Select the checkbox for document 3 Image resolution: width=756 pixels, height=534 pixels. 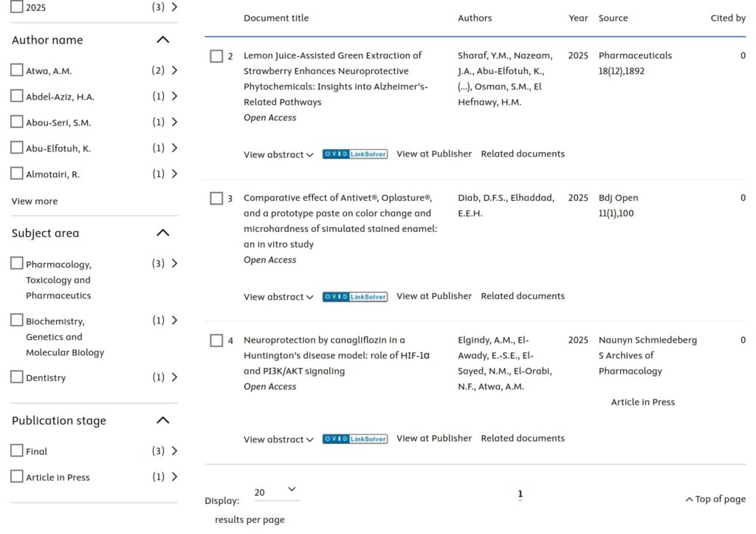coord(216,198)
